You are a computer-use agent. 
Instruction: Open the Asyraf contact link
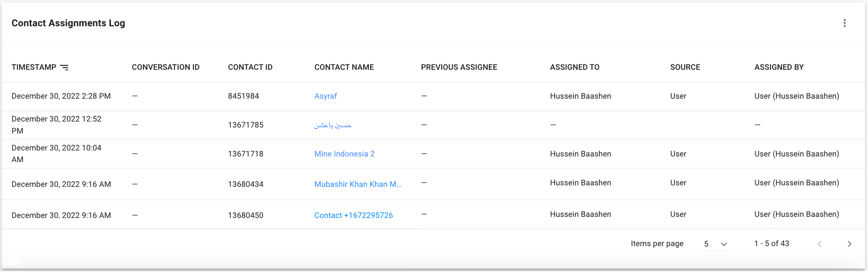pyautogui.click(x=325, y=96)
